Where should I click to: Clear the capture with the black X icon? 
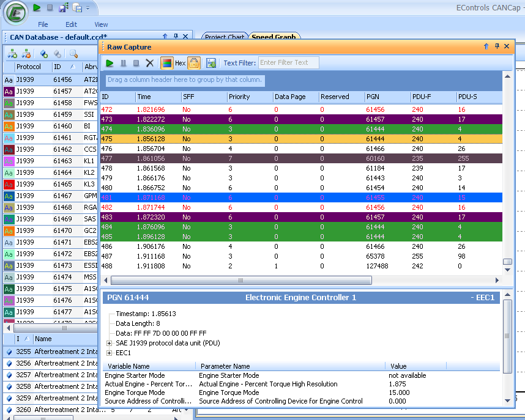tap(150, 63)
